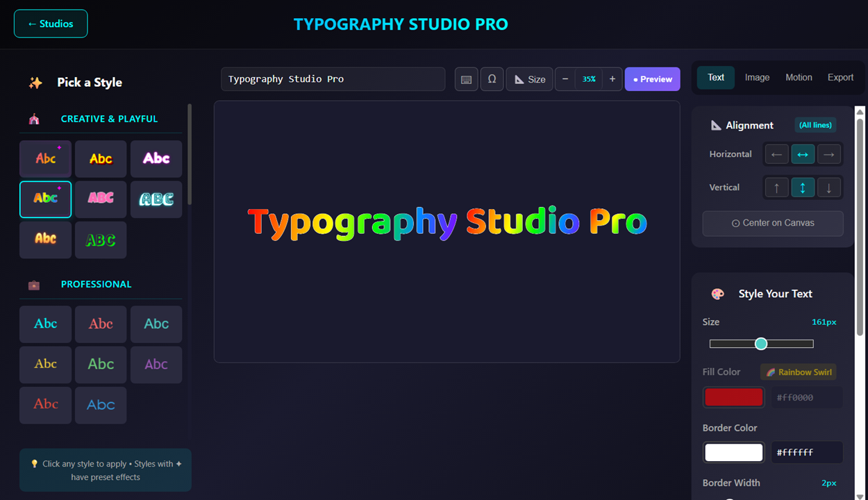Viewport: 868px width, 500px height.
Task: Align text vertically to the top
Action: (776, 187)
